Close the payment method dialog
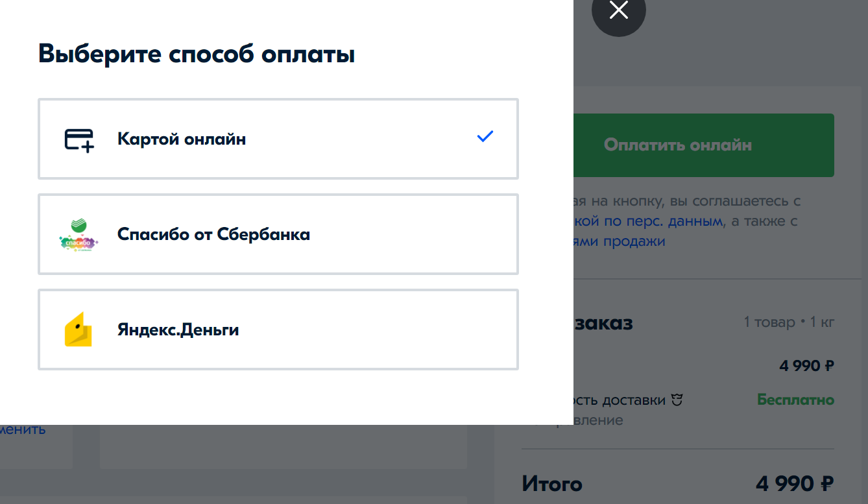Image resolution: width=868 pixels, height=504 pixels. tap(619, 11)
